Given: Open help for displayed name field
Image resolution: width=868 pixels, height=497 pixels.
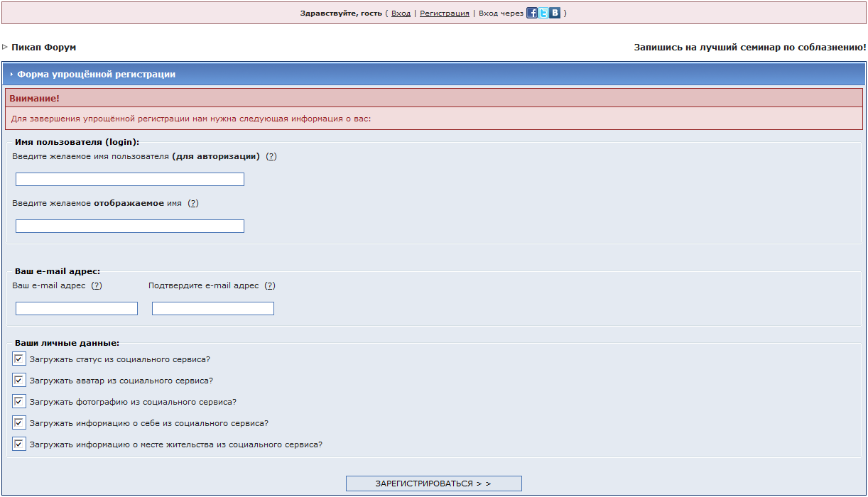Looking at the screenshot, I should click(x=193, y=203).
